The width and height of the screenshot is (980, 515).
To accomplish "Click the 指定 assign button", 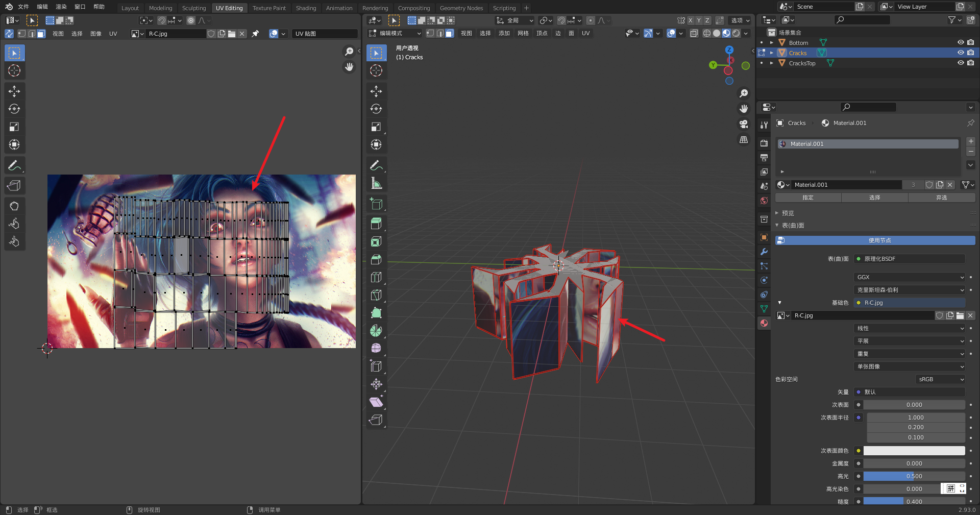I will (x=808, y=198).
